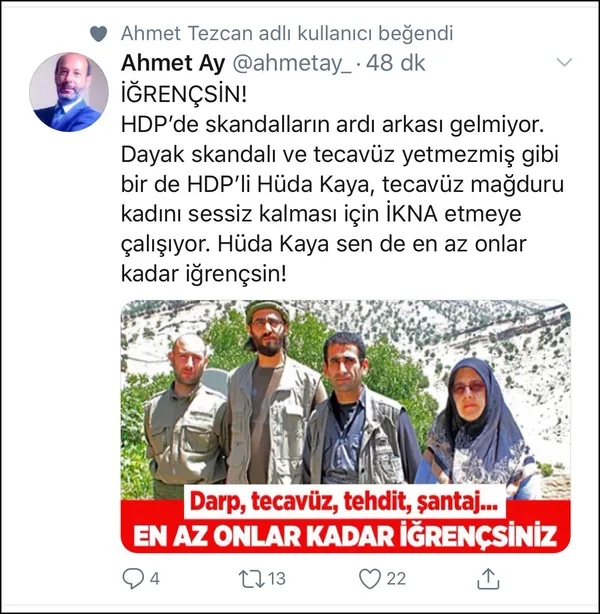Click the 'Ahmet Ay' display name
This screenshot has width=600, height=614.
(x=173, y=63)
